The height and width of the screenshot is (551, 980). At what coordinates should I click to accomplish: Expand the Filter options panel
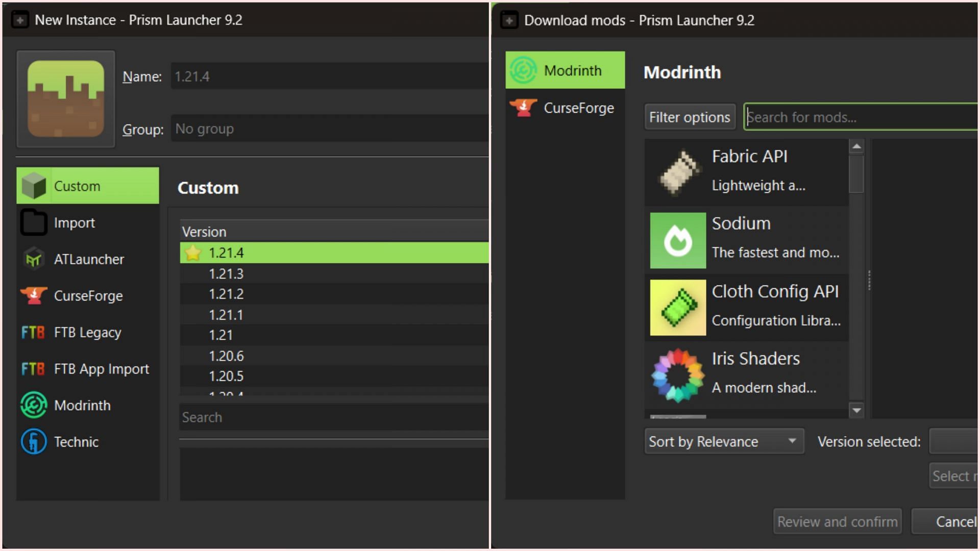(x=689, y=117)
